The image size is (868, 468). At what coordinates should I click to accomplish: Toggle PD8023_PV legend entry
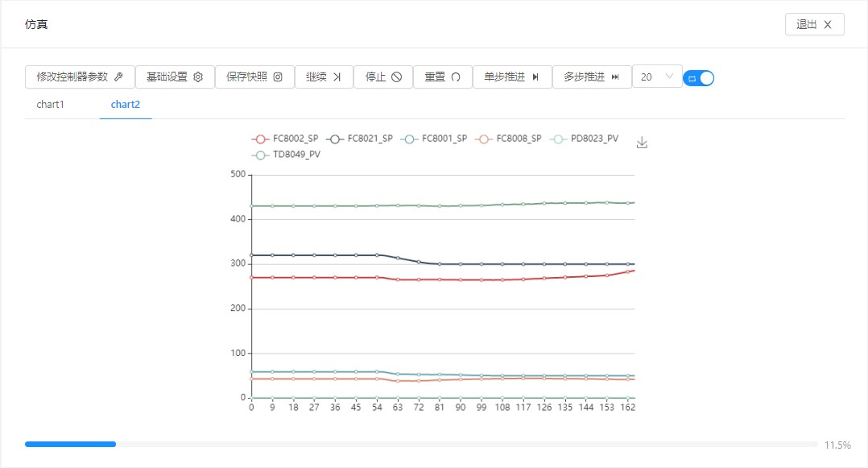point(584,139)
